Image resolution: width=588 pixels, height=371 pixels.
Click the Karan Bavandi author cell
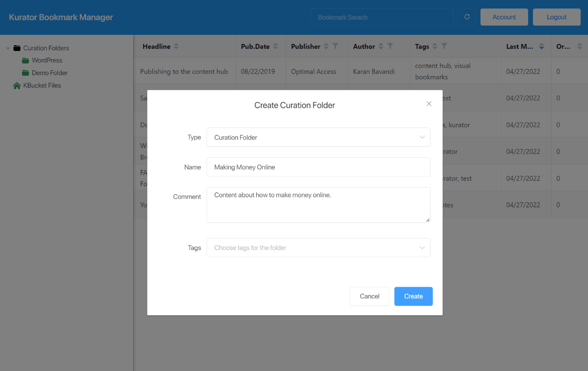(374, 71)
